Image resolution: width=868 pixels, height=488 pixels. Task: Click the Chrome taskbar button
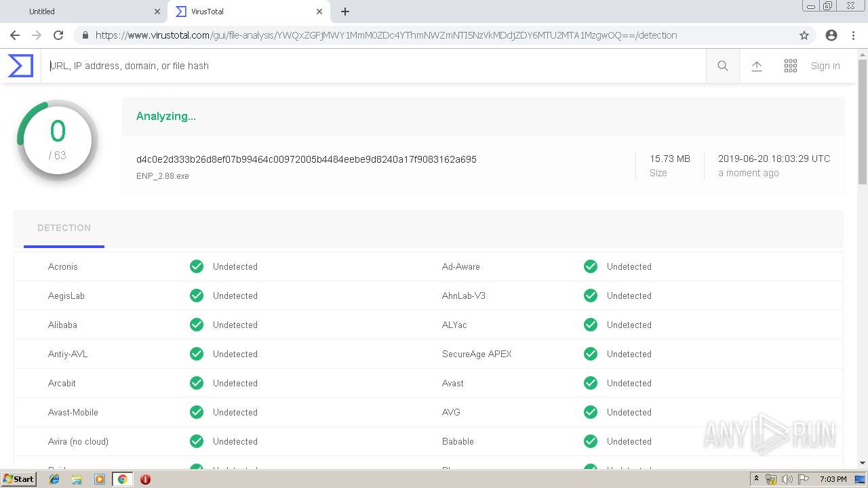tap(122, 479)
